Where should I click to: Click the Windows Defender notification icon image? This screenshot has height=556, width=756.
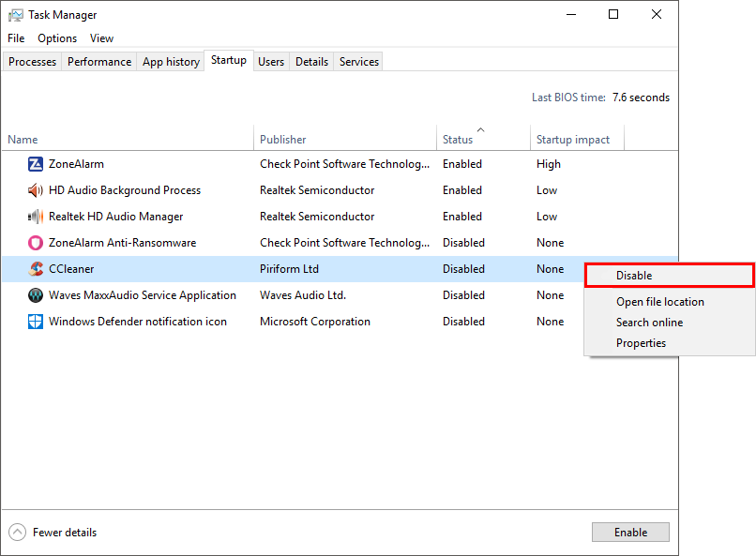click(36, 322)
